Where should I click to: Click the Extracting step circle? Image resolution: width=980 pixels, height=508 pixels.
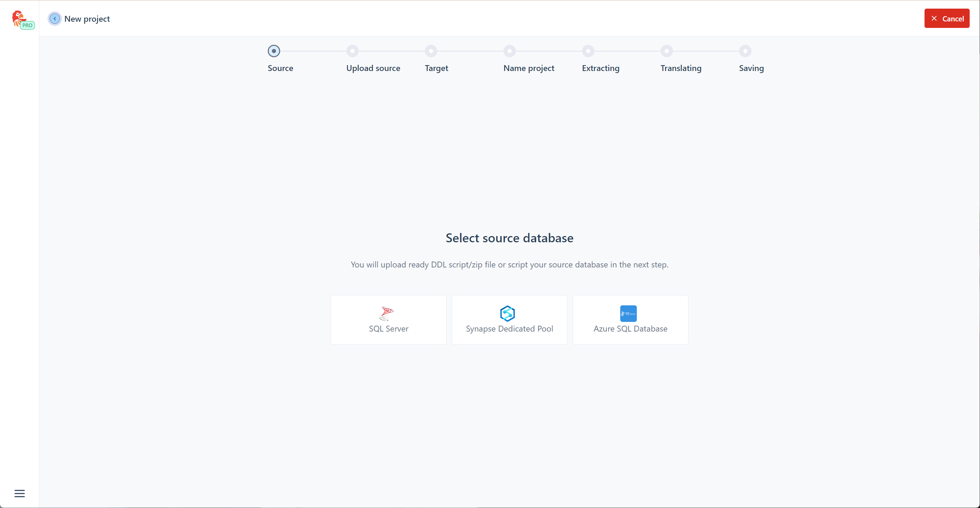588,51
